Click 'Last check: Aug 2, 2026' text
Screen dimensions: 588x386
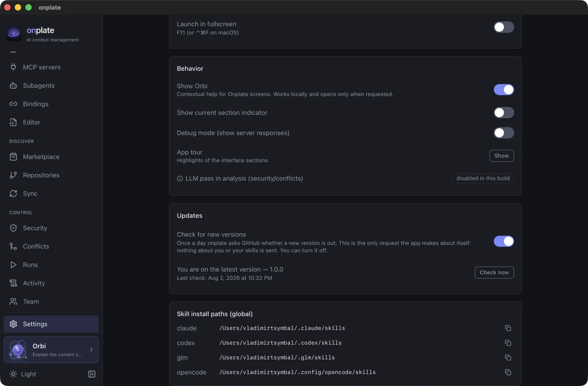[x=225, y=278]
